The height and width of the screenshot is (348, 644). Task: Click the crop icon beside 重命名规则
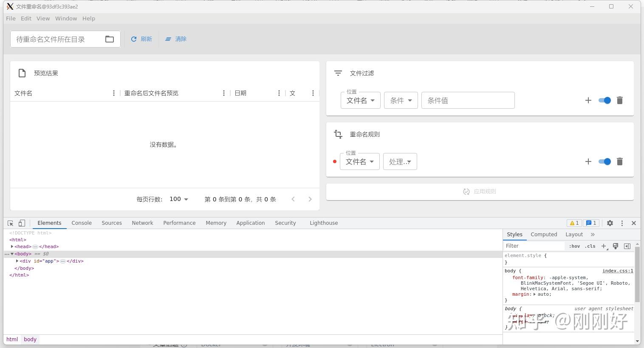pyautogui.click(x=338, y=134)
